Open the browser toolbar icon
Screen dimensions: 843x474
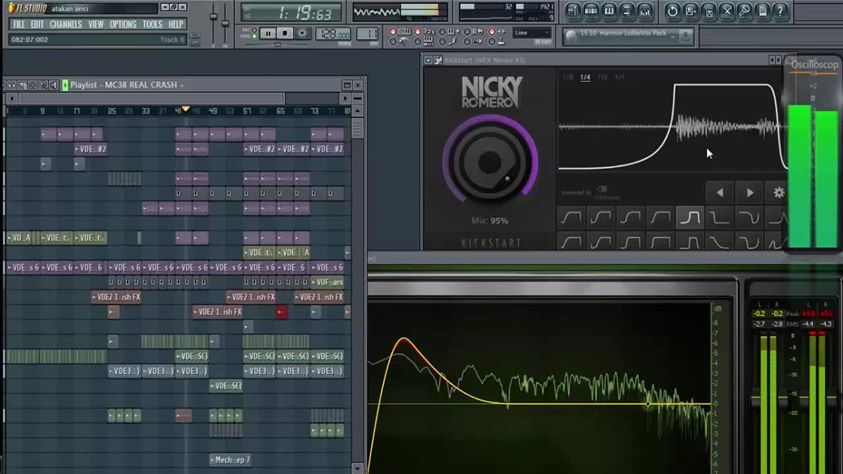click(627, 11)
